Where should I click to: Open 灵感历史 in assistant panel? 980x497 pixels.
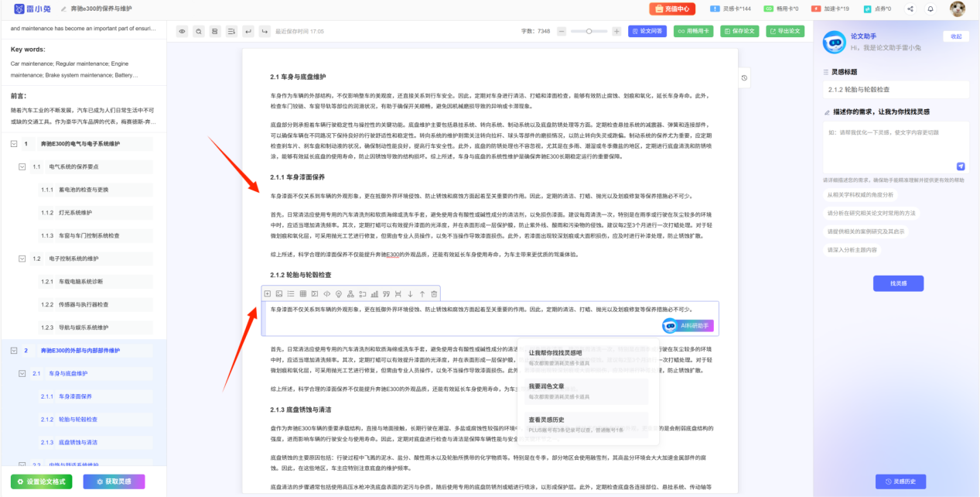pos(900,481)
